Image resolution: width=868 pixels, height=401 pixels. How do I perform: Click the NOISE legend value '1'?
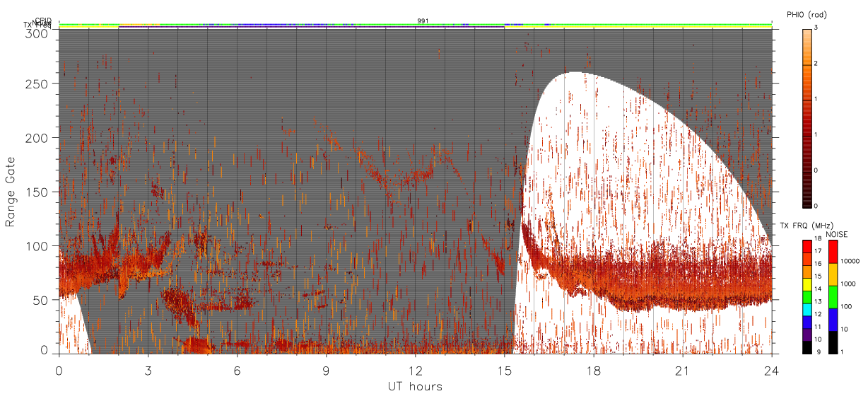(842, 351)
